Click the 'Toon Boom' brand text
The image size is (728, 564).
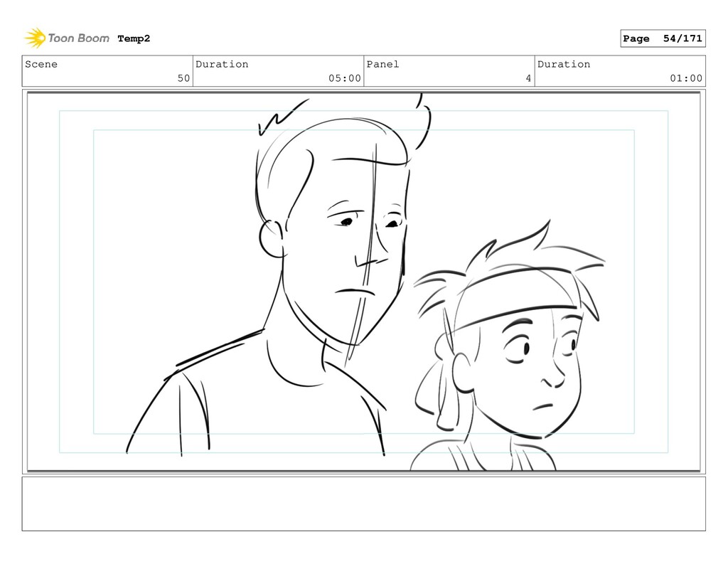78,38
